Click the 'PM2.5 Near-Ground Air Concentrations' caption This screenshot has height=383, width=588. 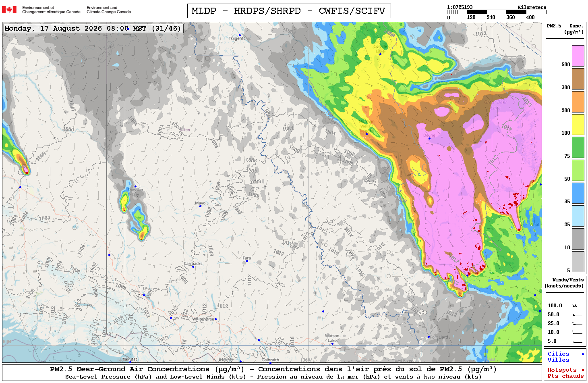tap(147, 369)
